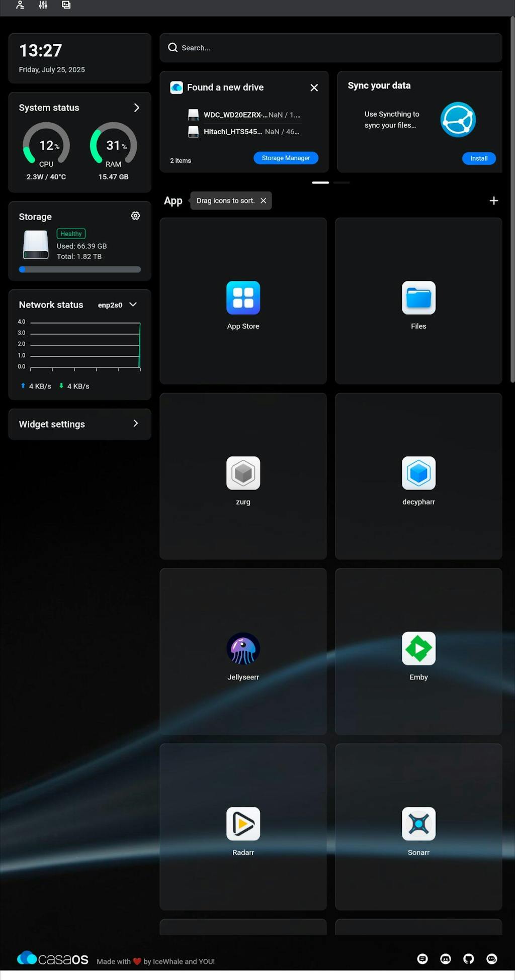Launch Jellyseerr
Image resolution: width=515 pixels, height=980 pixels.
(243, 649)
